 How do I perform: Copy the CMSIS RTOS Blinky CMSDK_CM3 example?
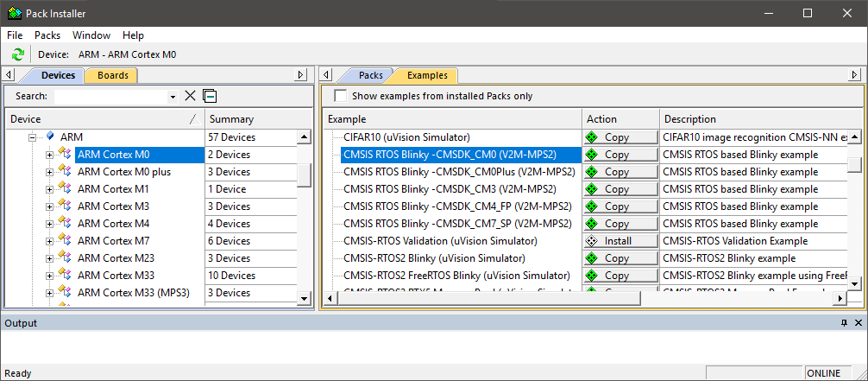click(x=620, y=188)
